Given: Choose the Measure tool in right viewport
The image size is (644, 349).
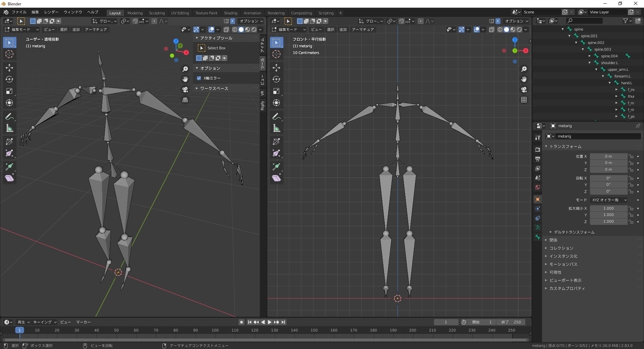Looking at the screenshot, I should 276,128.
